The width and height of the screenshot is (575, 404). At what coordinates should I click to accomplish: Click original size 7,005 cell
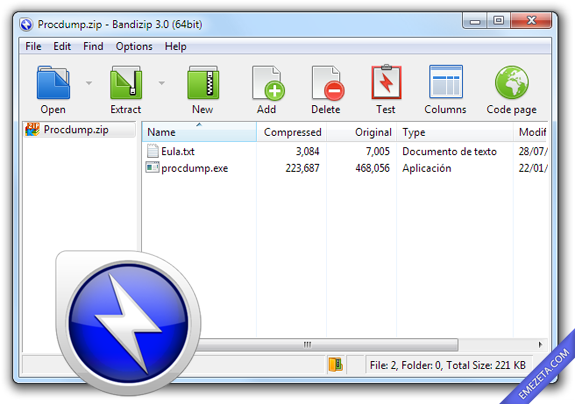(377, 151)
